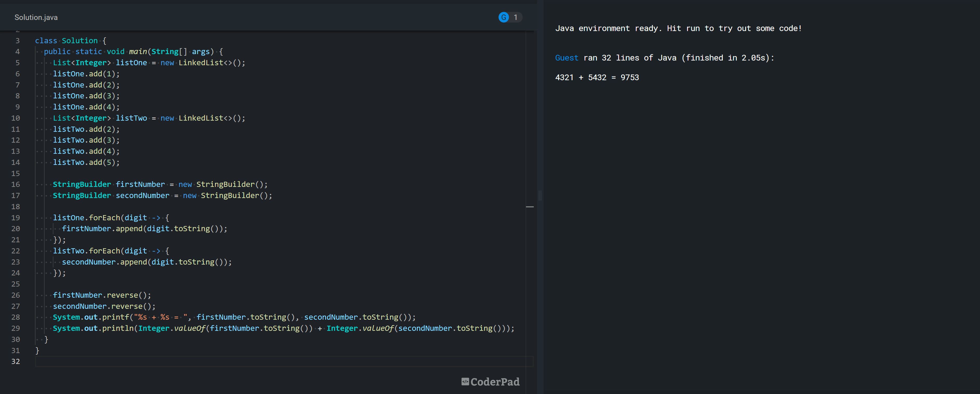Click the </> symbol in the CoderPad logo
The image size is (980, 394).
[x=466, y=382]
